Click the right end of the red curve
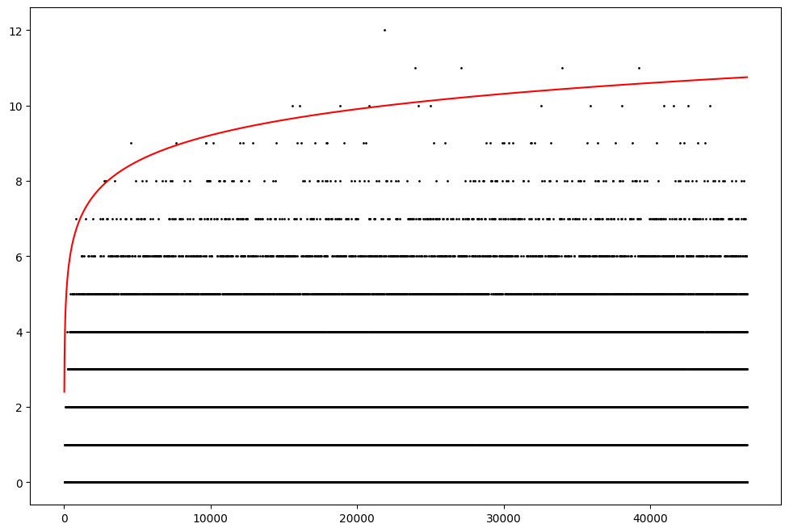This screenshot has width=789, height=532. tap(747, 77)
